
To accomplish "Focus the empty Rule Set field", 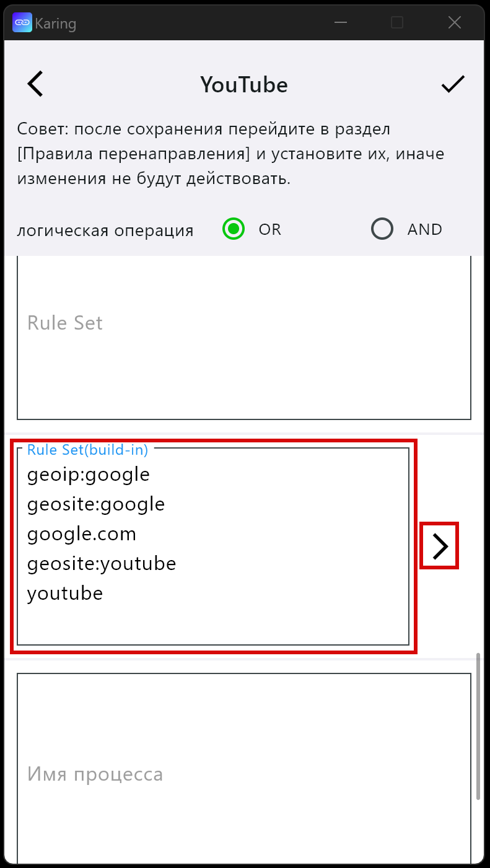I will [244, 338].
